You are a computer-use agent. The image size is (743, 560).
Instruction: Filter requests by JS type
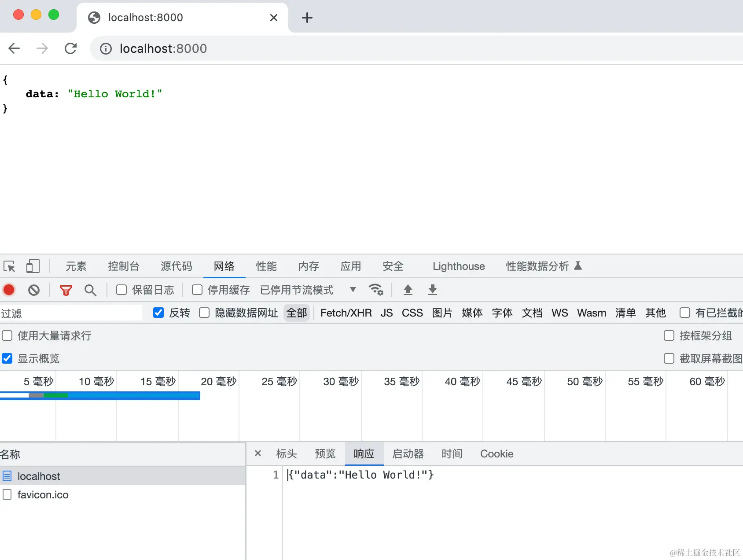coord(387,313)
